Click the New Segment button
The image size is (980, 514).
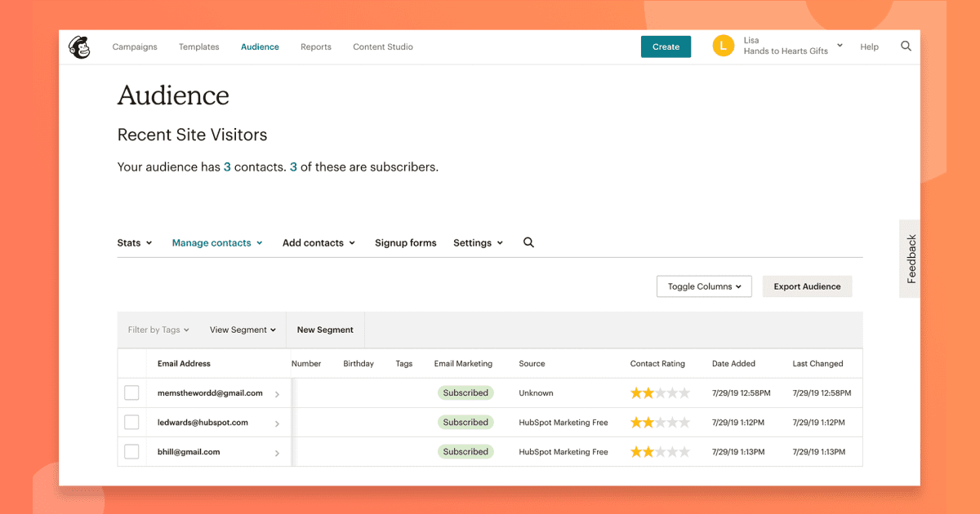[325, 330]
